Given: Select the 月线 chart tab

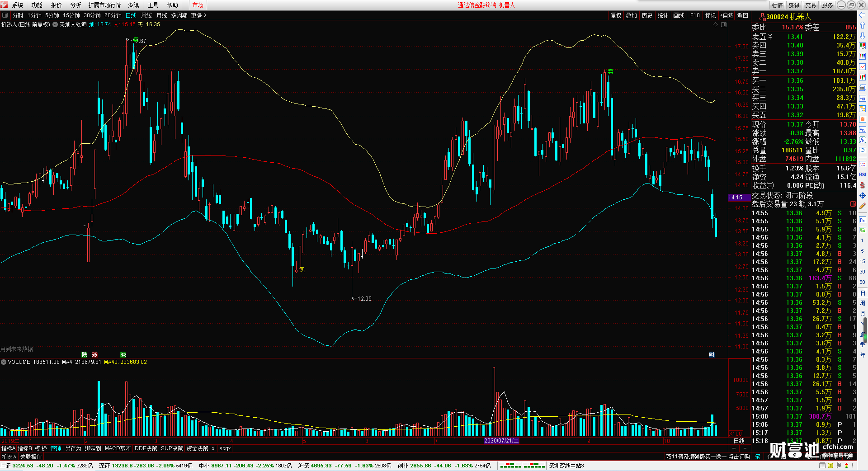Looking at the screenshot, I should (162, 15).
